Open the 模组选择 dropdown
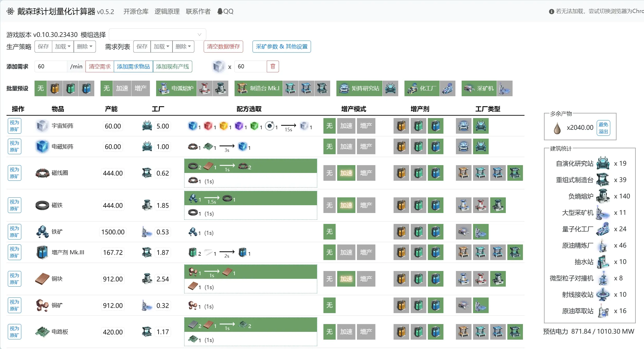Screen dimensions: 644x349 click(157, 34)
